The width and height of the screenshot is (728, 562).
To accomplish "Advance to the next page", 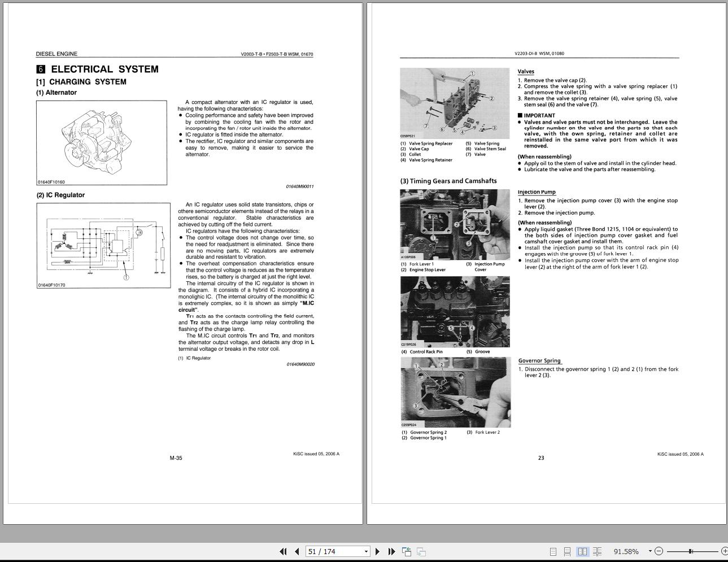I will tap(377, 551).
